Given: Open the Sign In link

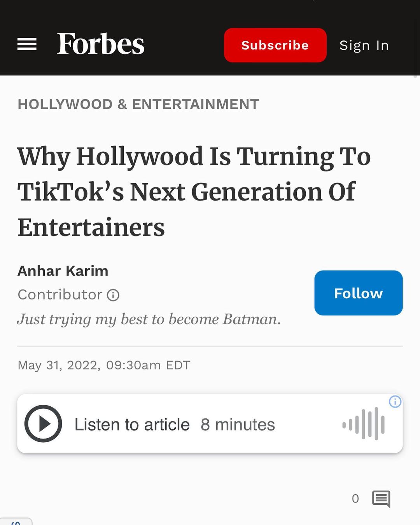Looking at the screenshot, I should pyautogui.click(x=364, y=45).
